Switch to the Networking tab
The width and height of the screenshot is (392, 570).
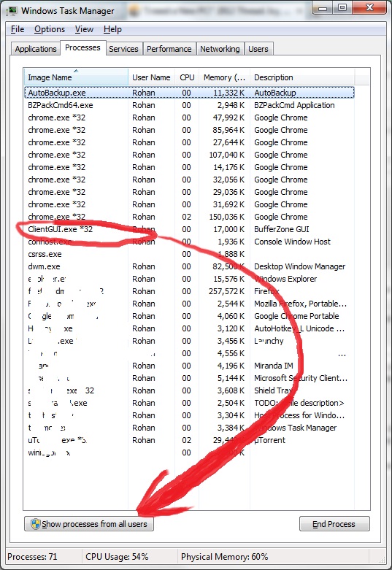220,49
